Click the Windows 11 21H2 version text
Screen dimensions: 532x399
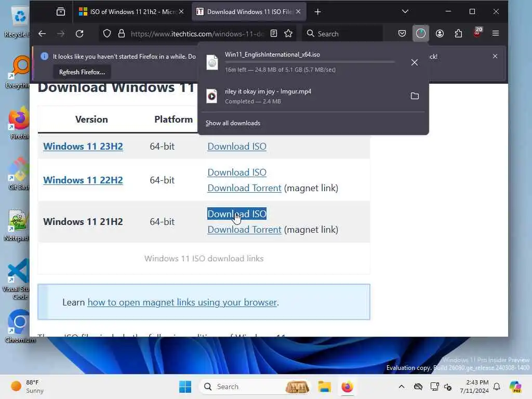83,221
